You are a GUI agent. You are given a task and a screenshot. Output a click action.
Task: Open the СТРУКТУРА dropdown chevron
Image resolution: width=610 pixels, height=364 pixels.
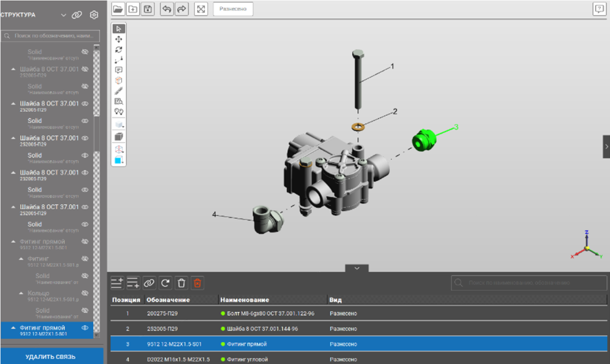point(63,15)
